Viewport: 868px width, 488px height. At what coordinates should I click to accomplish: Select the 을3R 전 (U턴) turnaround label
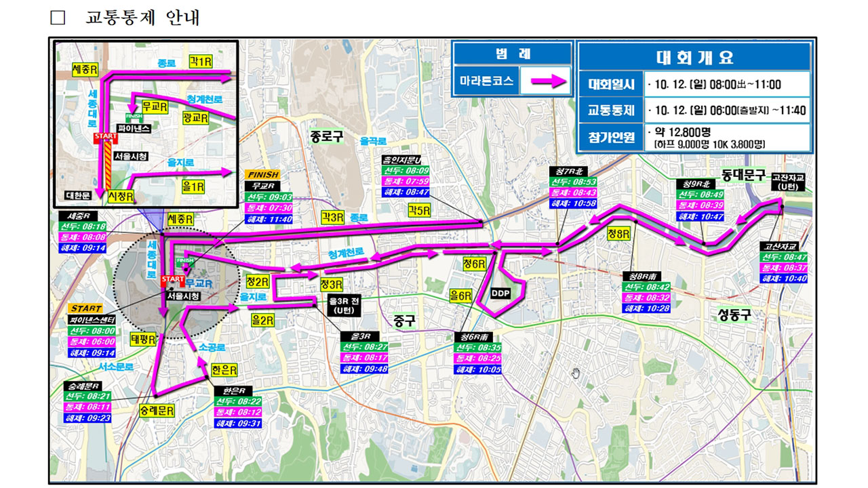(338, 305)
